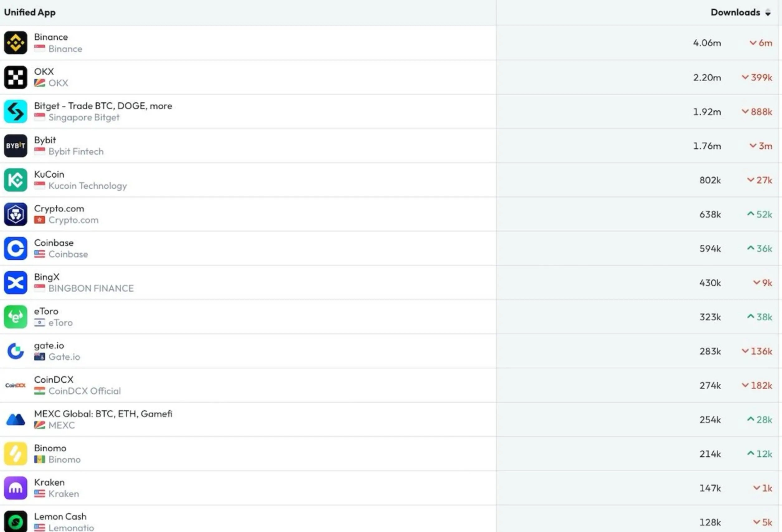Screen dimensions: 782x532
Task: Click the eToro green bull icon
Action: point(16,317)
